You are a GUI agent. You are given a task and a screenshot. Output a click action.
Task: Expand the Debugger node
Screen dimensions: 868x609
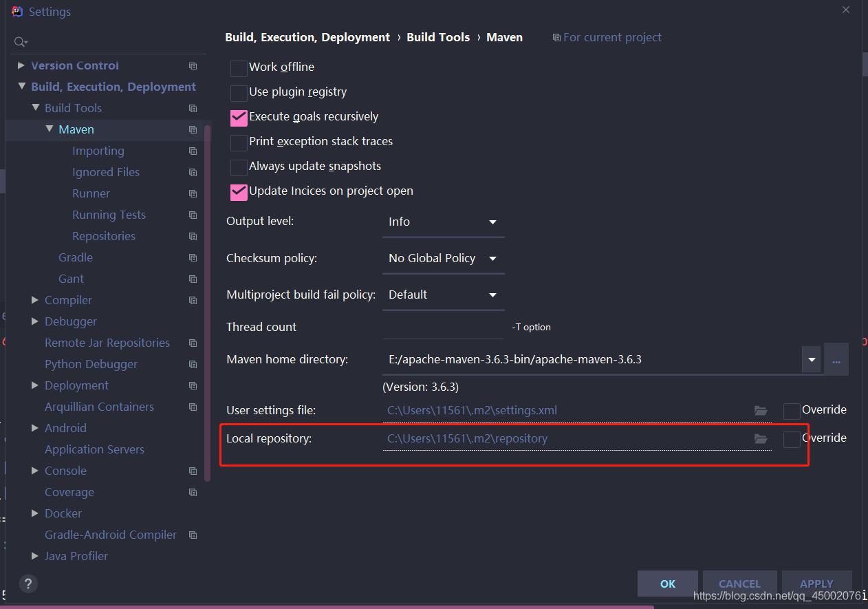35,321
